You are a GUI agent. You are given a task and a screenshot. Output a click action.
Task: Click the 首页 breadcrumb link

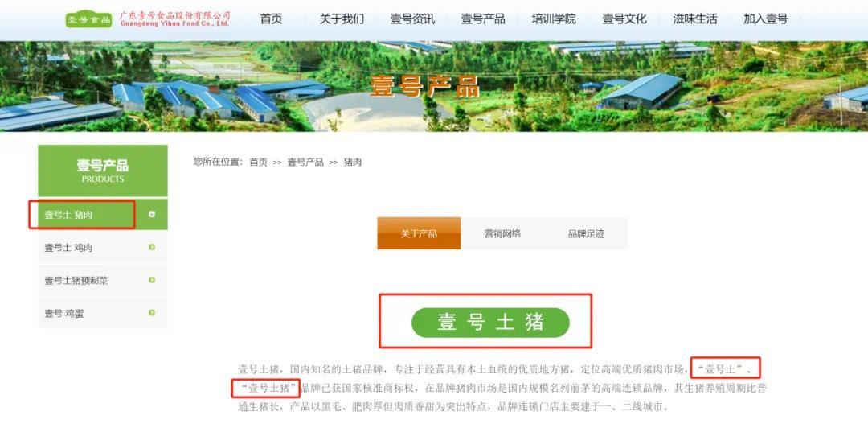pos(258,163)
